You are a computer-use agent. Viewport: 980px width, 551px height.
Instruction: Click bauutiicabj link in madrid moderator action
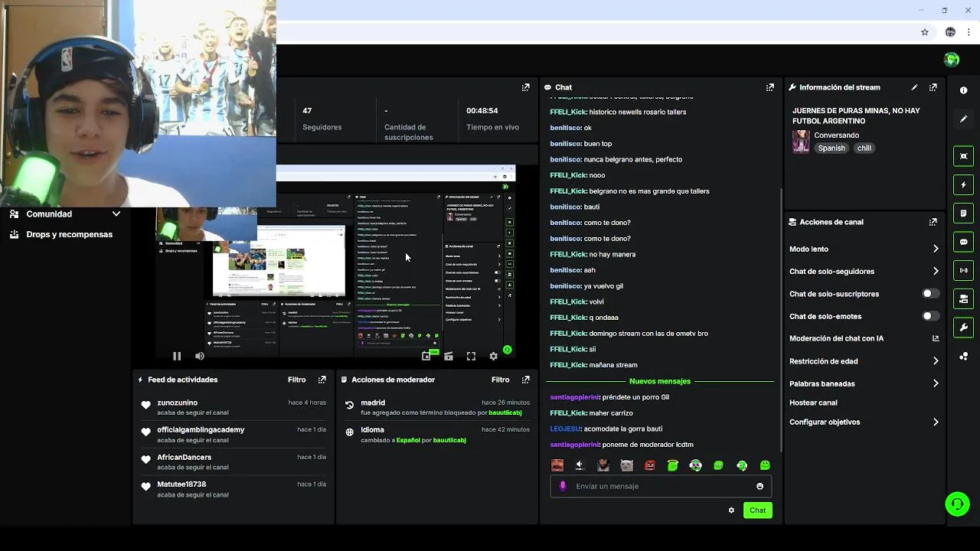(505, 412)
